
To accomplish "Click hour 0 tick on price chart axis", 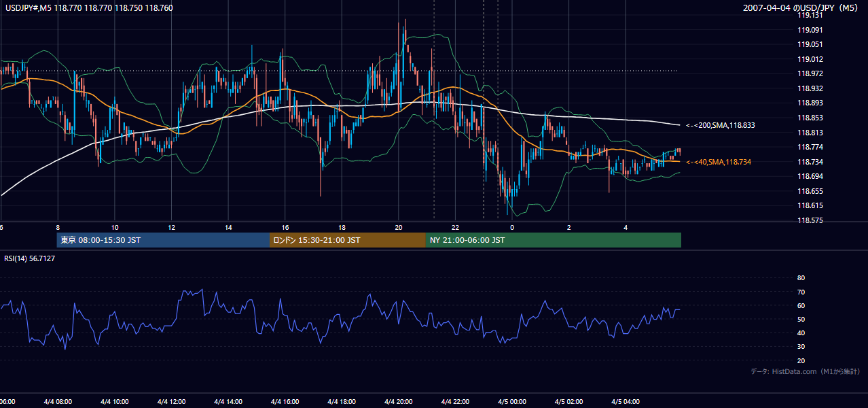I will pyautogui.click(x=512, y=228).
